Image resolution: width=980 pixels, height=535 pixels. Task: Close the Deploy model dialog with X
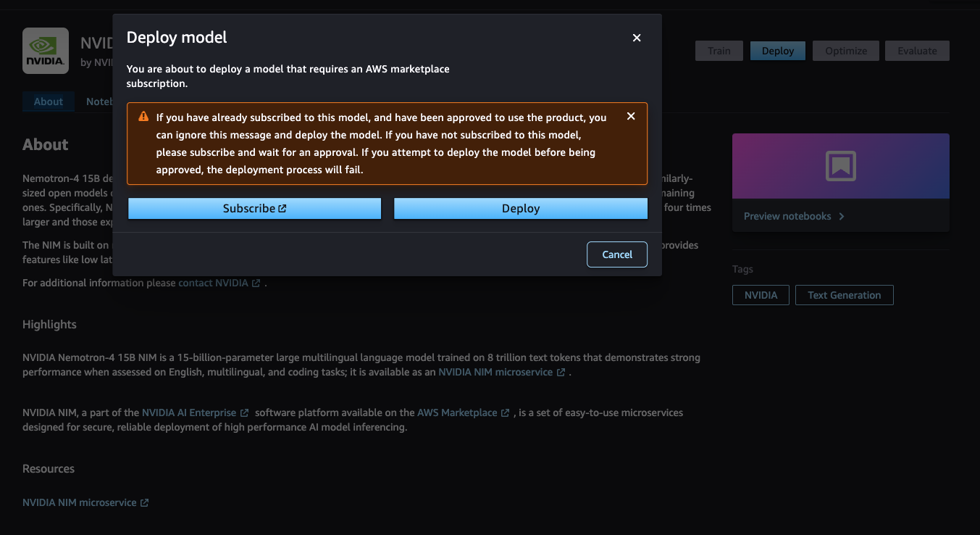(x=637, y=38)
